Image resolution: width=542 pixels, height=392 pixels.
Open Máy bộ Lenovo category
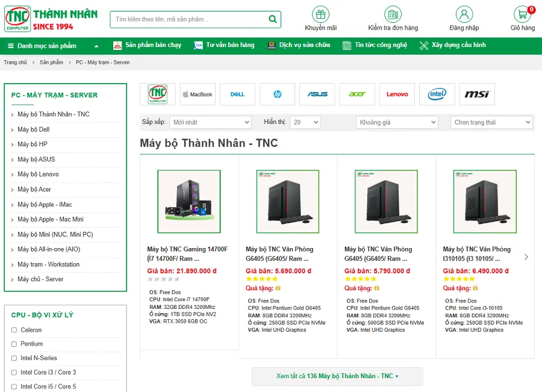[38, 174]
